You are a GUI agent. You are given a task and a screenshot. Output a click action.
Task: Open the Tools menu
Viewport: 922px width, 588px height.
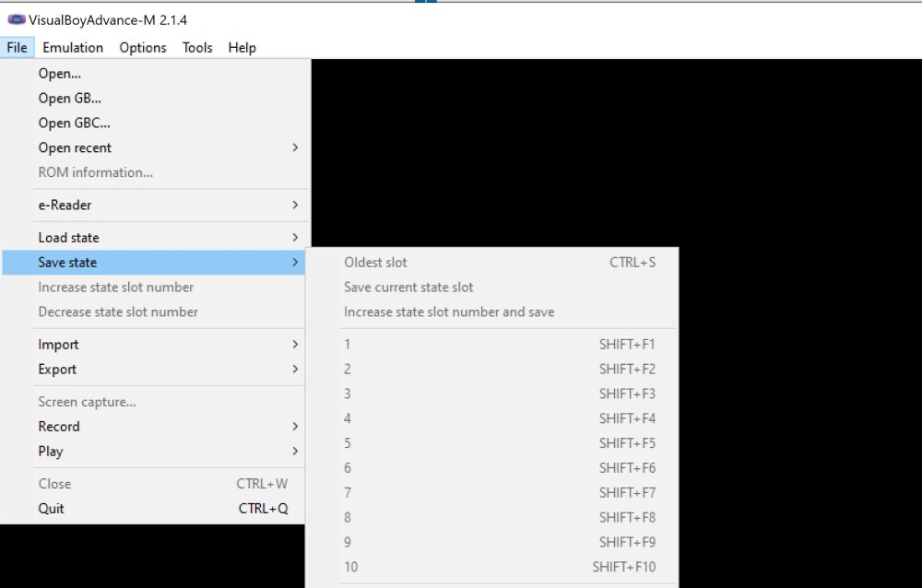pos(196,47)
